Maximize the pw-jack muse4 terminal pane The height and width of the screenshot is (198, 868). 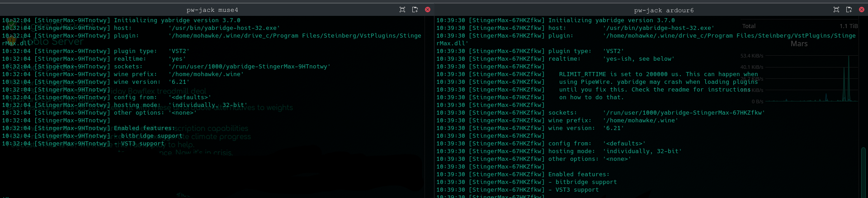[x=402, y=10]
